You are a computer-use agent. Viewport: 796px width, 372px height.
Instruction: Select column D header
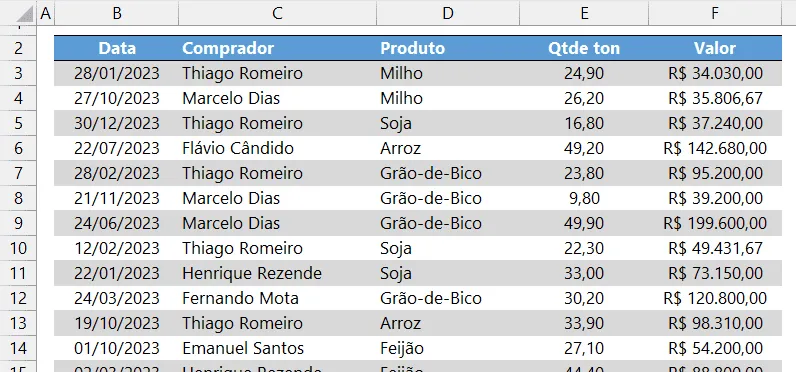point(448,13)
